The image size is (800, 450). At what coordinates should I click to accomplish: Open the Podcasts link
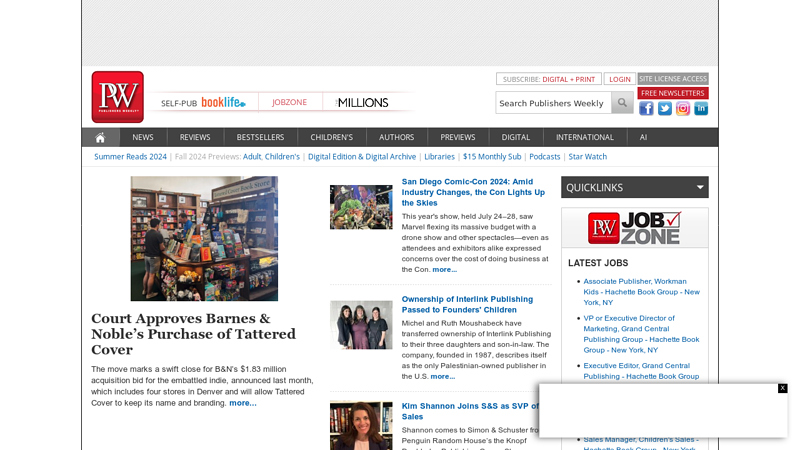[544, 157]
